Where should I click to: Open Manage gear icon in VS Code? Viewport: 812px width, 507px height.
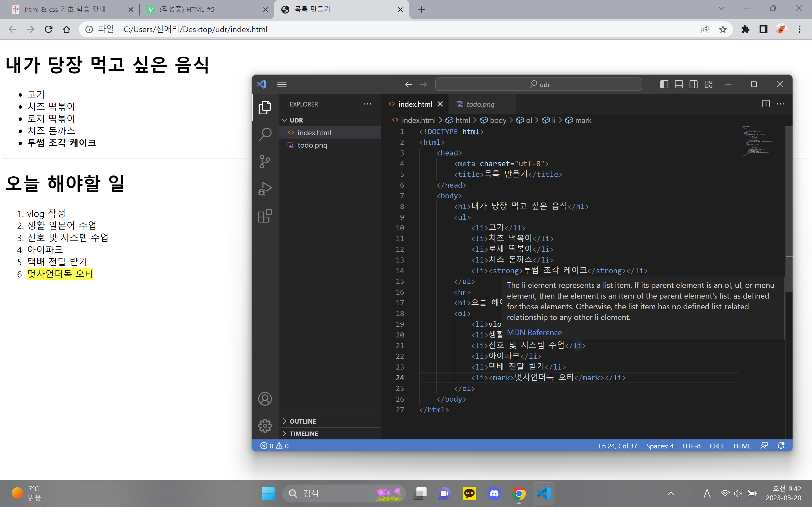[x=265, y=426]
